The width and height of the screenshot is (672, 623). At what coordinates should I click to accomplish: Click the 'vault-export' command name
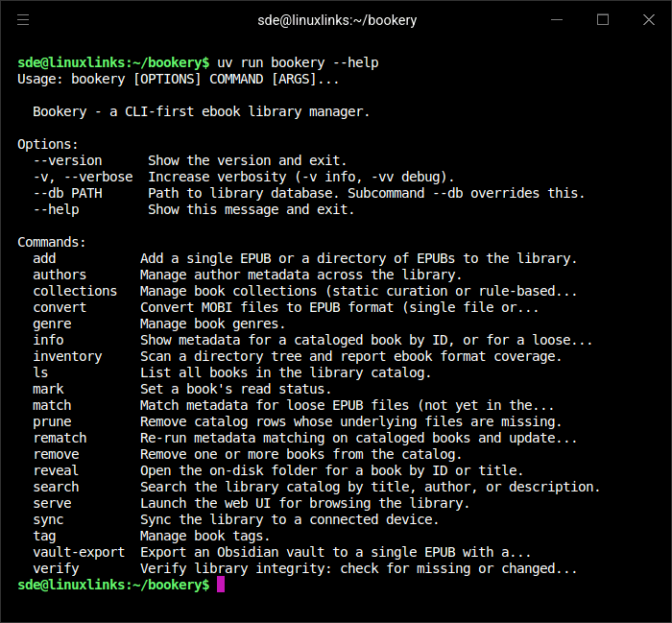coord(79,552)
